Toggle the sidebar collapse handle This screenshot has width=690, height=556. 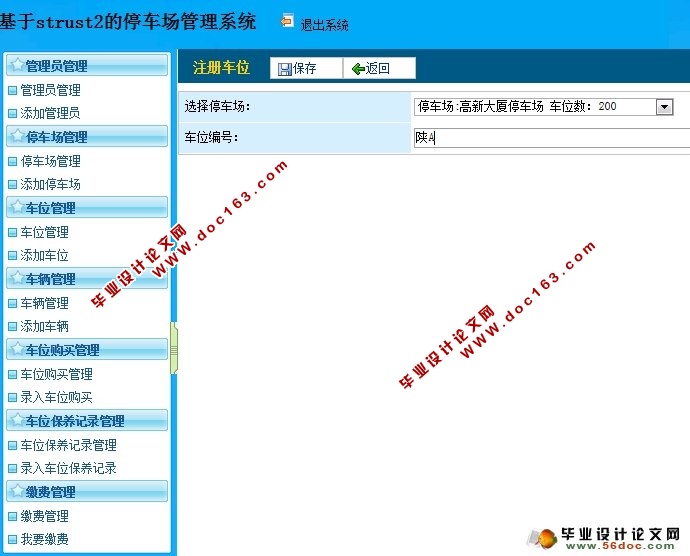(x=174, y=348)
